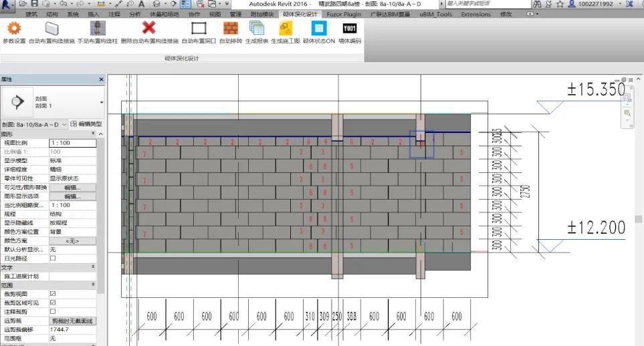Uncheck 裁剪区域可见 checkbox

(53, 303)
